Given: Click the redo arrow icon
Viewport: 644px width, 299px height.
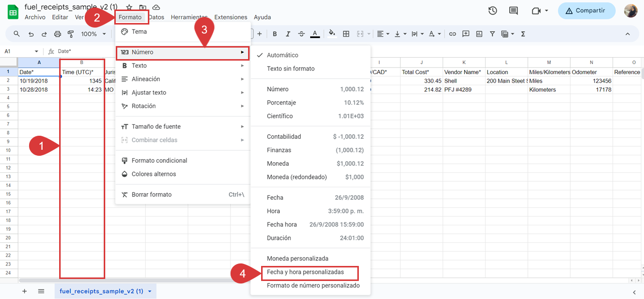Looking at the screenshot, I should pyautogui.click(x=44, y=34).
